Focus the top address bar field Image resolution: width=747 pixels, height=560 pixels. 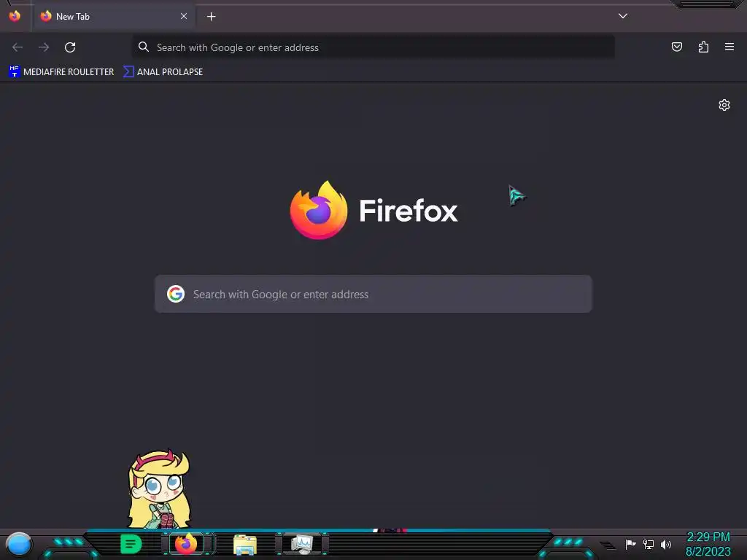click(373, 47)
